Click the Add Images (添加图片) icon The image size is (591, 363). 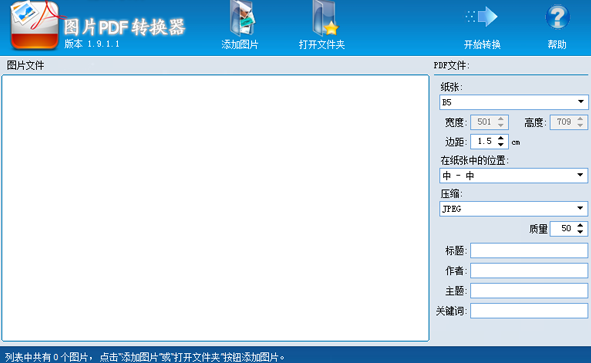point(242,19)
